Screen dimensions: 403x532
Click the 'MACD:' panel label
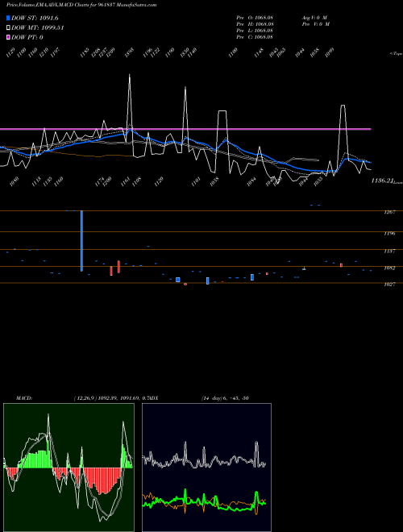point(24,398)
